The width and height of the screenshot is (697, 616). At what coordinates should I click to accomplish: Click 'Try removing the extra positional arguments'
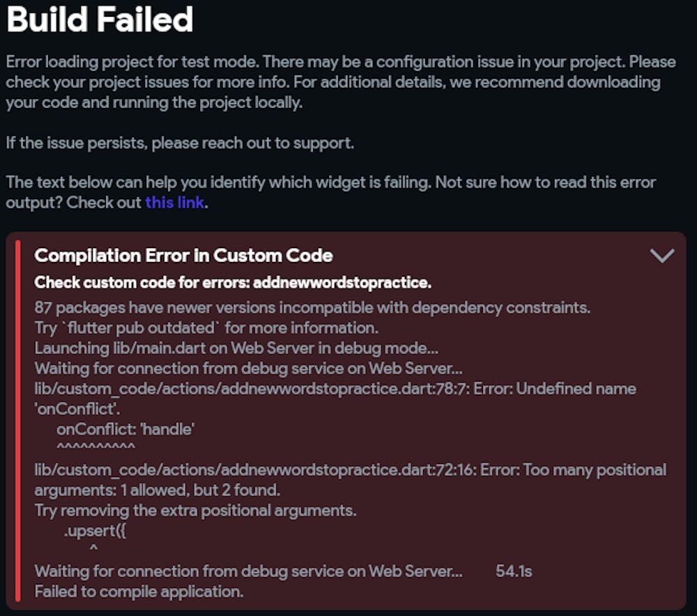coord(195,510)
